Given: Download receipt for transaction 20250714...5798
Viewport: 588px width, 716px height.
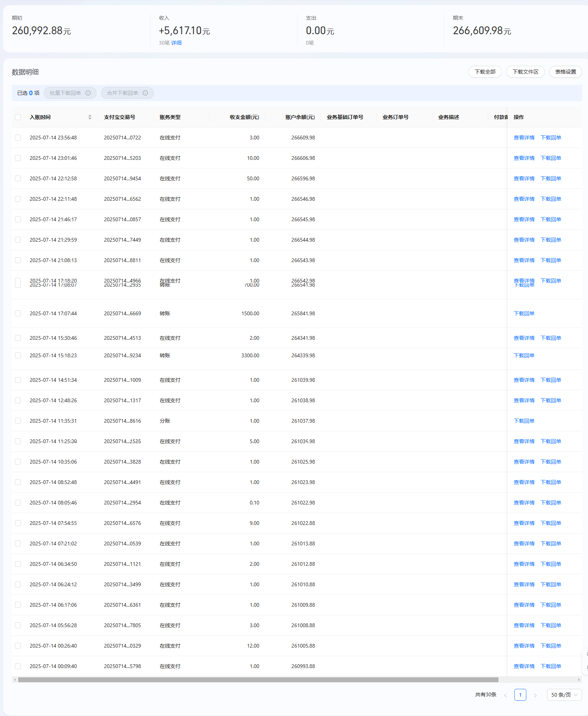Looking at the screenshot, I should 551,666.
